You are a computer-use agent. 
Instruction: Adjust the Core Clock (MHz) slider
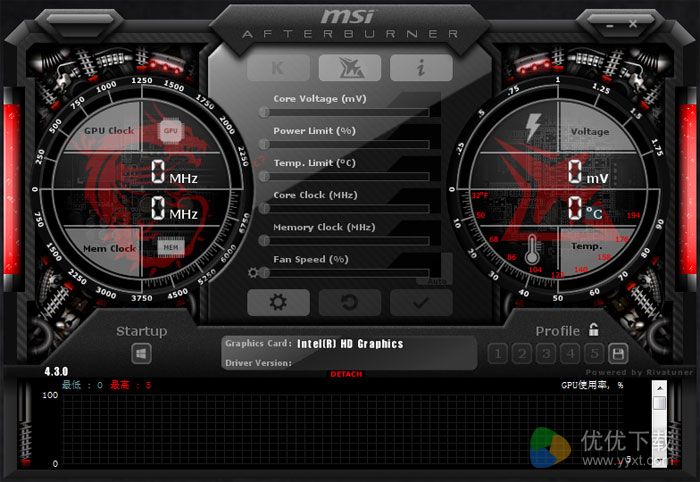[x=344, y=208]
